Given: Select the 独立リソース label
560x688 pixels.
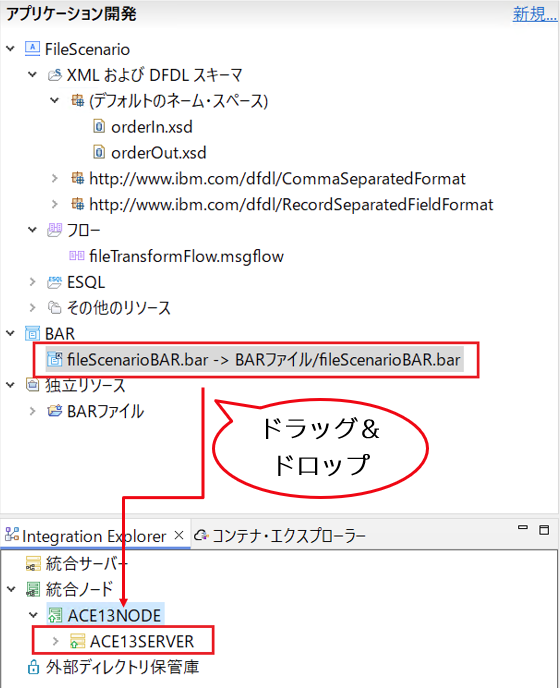Looking at the screenshot, I should click(85, 386).
